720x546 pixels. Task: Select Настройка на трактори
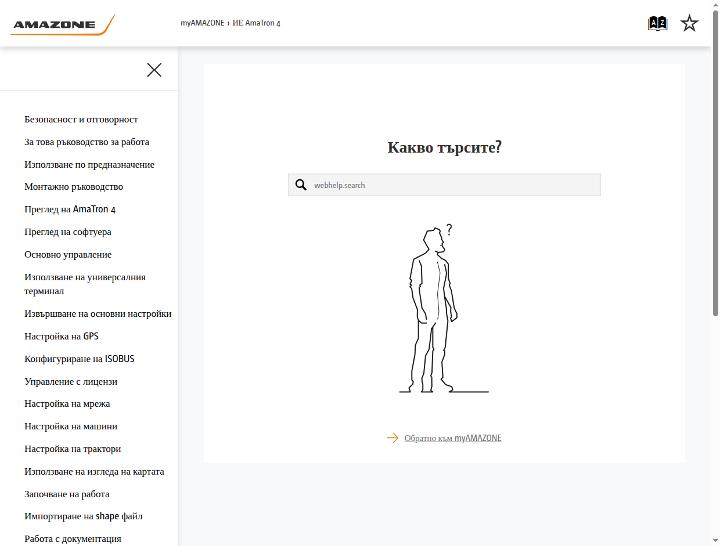pos(73,449)
